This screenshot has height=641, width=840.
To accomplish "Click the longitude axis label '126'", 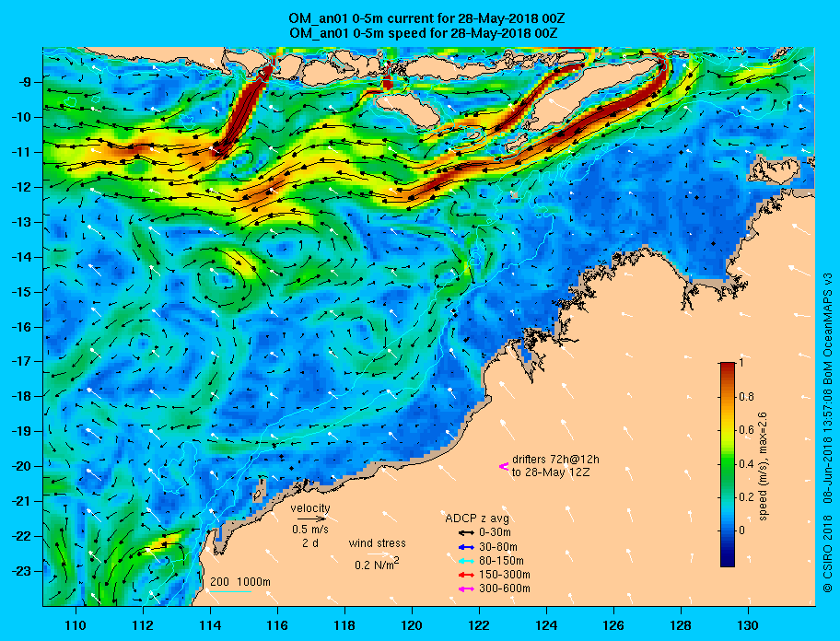I will (613, 625).
